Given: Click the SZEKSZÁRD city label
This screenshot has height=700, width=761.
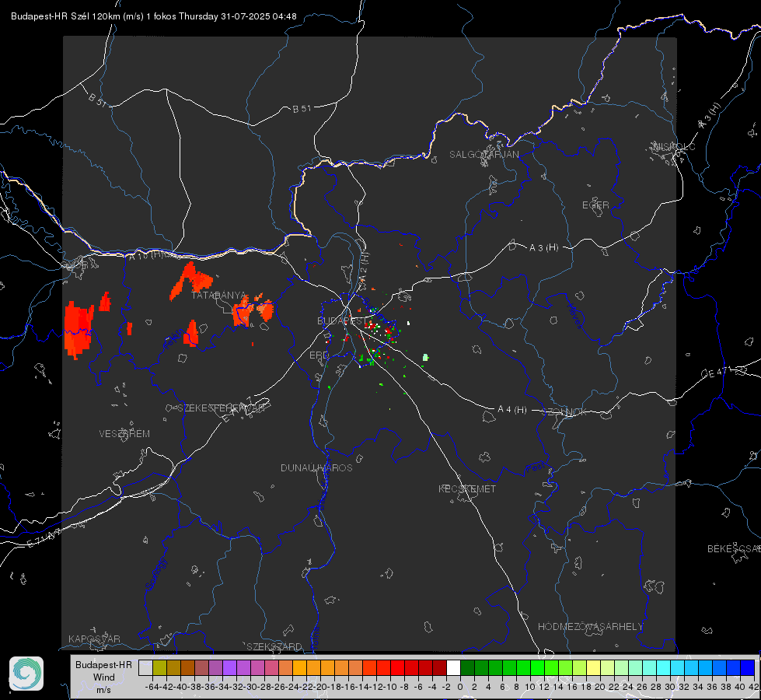Looking at the screenshot, I should pos(274,646).
